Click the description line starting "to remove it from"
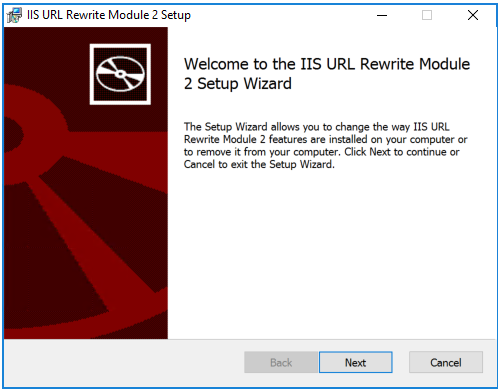 (322, 152)
